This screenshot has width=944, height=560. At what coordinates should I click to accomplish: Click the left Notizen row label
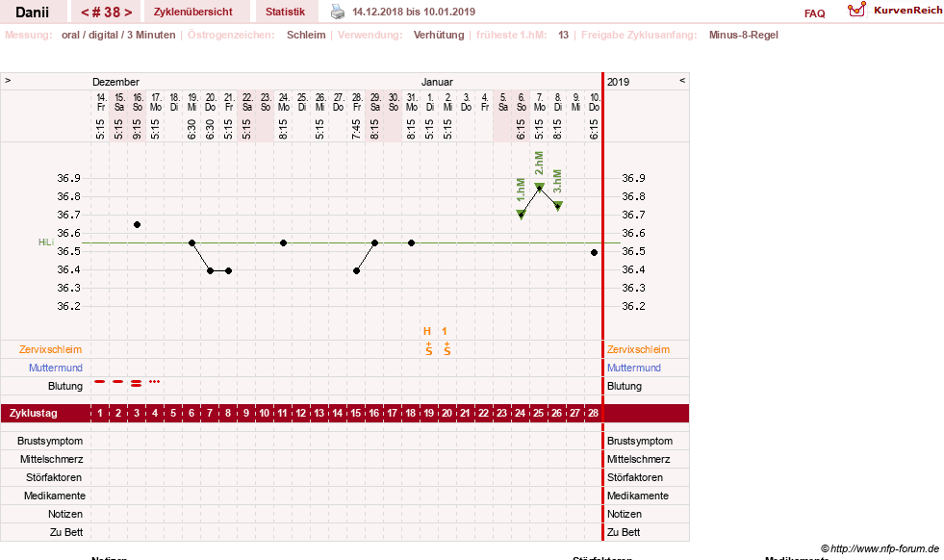pyautogui.click(x=65, y=514)
